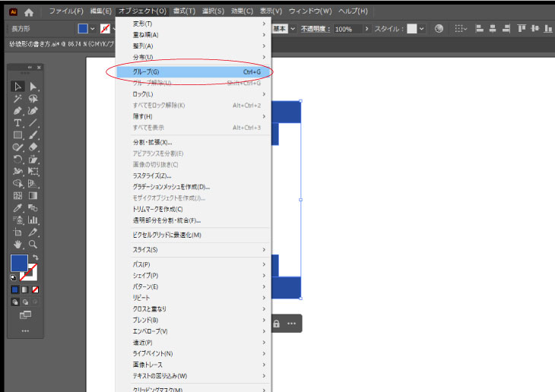
Task: Select the Eyedropper tool
Action: click(x=17, y=208)
